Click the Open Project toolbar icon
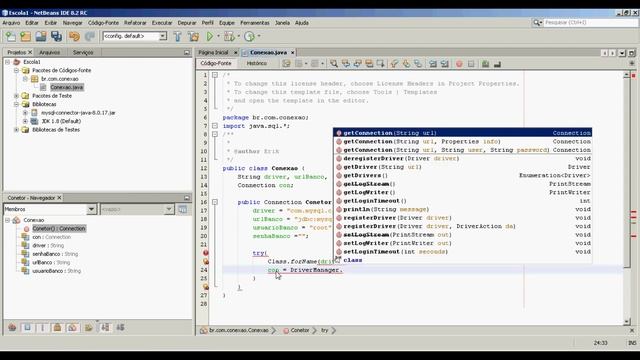The width and height of the screenshot is (640, 360). (x=41, y=36)
